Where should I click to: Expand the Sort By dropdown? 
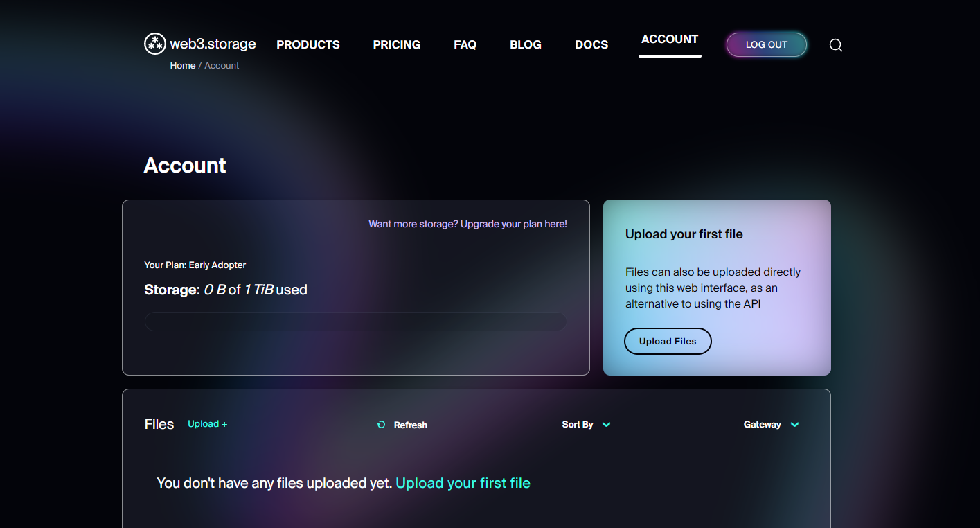click(x=586, y=425)
